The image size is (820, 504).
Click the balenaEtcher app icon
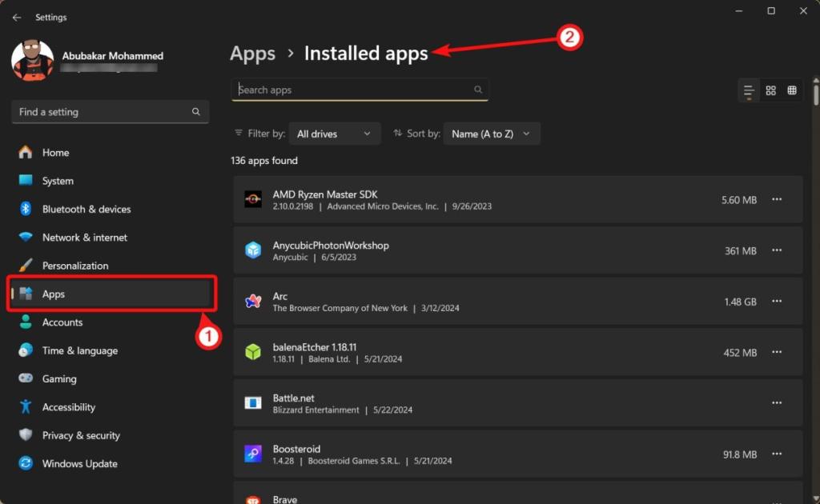253,352
